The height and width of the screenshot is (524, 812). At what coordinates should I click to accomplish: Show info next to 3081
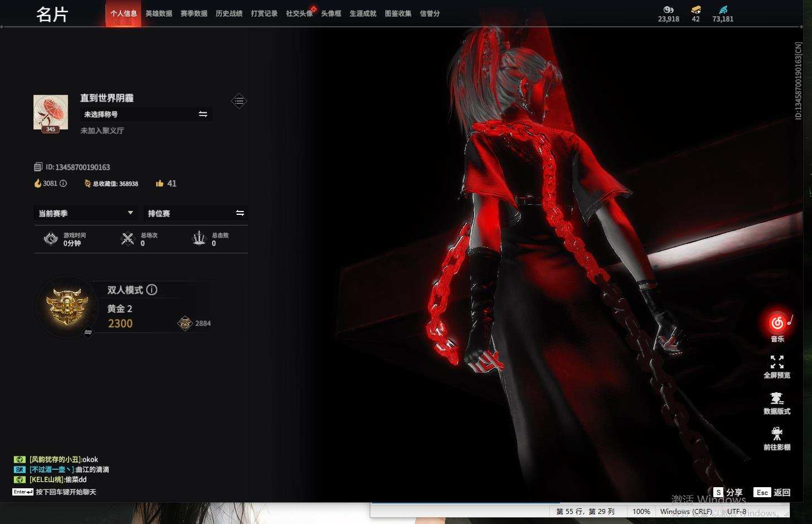click(63, 183)
